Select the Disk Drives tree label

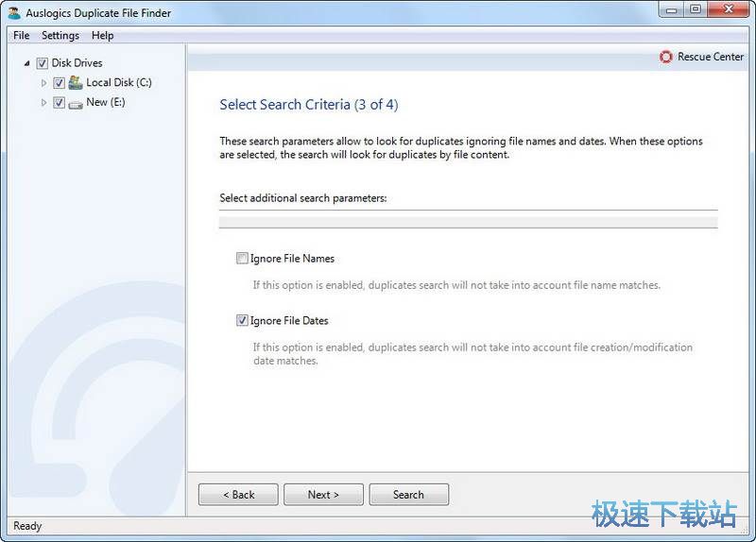tap(77, 63)
